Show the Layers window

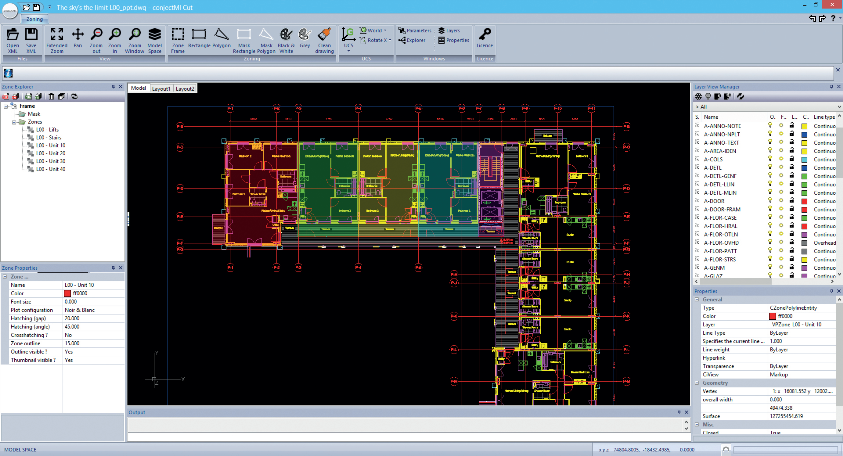[449, 31]
